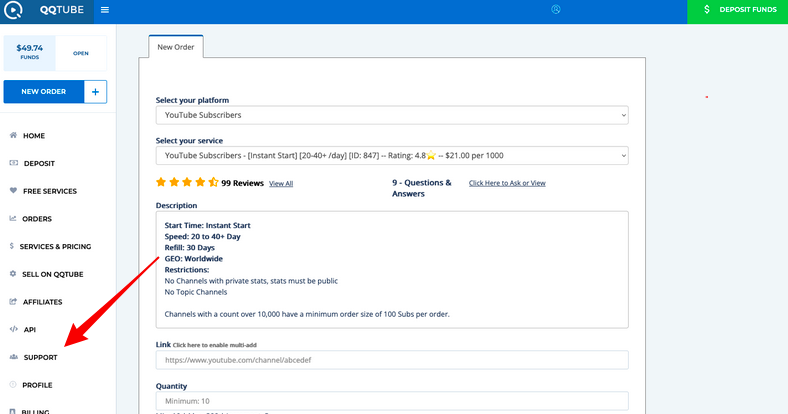The width and height of the screenshot is (788, 414).
Task: Switch to the New Order tab
Action: pyautogui.click(x=176, y=47)
